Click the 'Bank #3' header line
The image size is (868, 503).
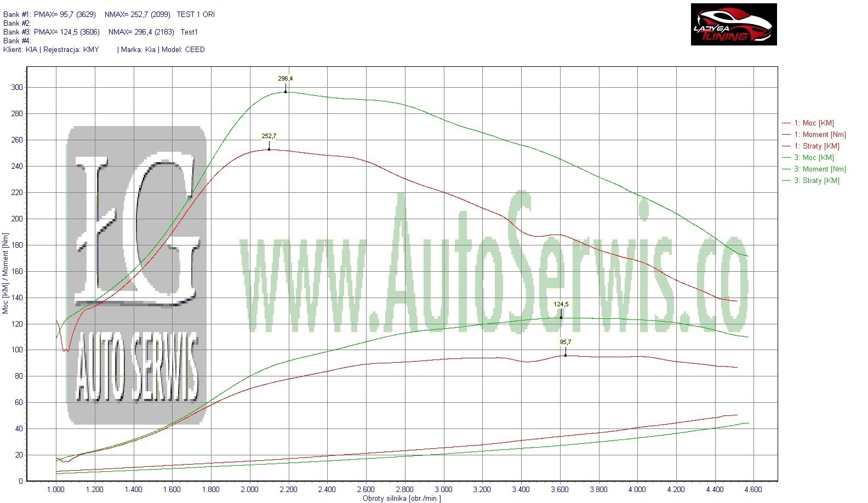(x=100, y=32)
